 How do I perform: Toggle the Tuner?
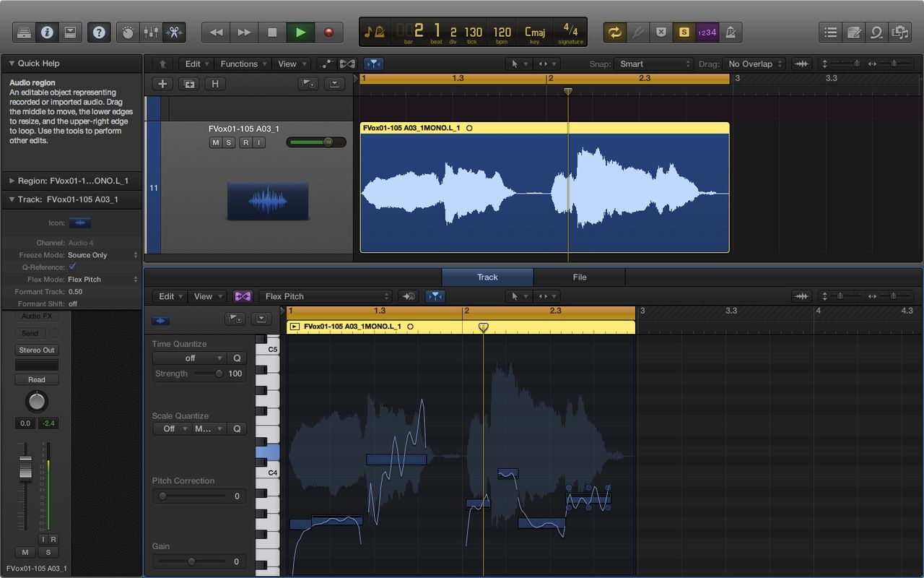(637, 32)
